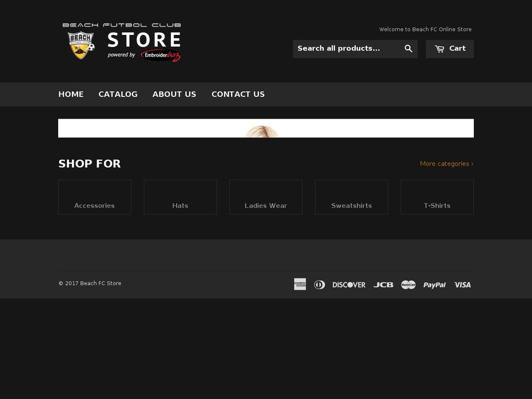The image size is (532, 399).
Task: Click the Beach FC Store footer link
Action: coord(100,283)
